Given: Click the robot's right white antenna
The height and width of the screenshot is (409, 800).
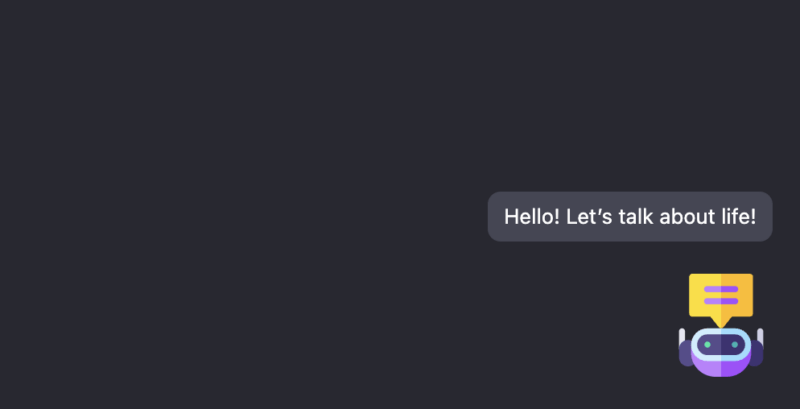Looking at the screenshot, I should (760, 334).
